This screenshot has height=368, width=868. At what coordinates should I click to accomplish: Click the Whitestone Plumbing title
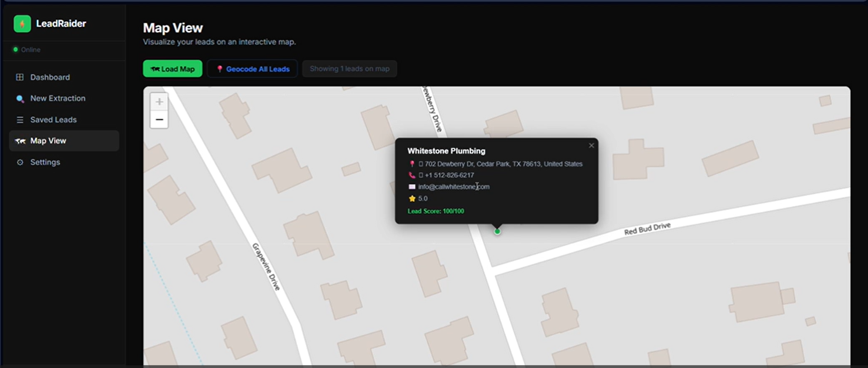[446, 151]
